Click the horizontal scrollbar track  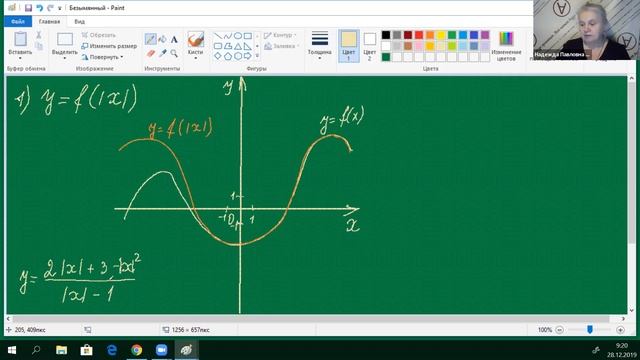(315, 318)
